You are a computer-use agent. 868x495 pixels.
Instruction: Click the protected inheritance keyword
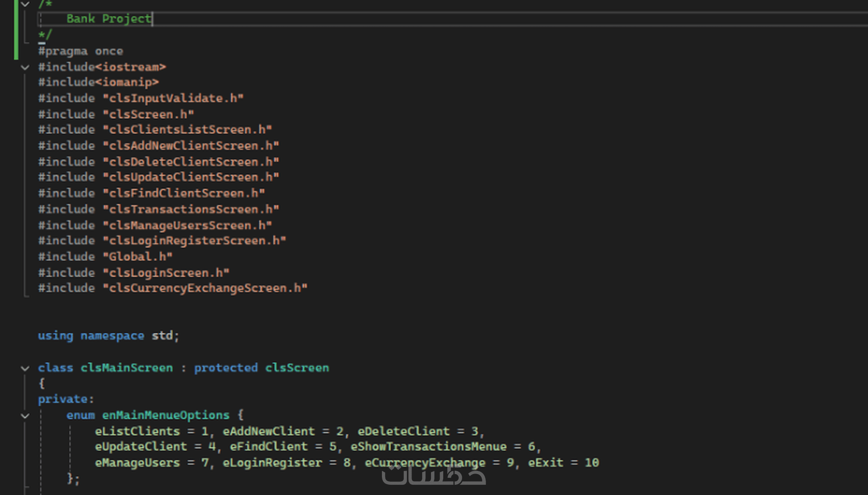pyautogui.click(x=226, y=368)
